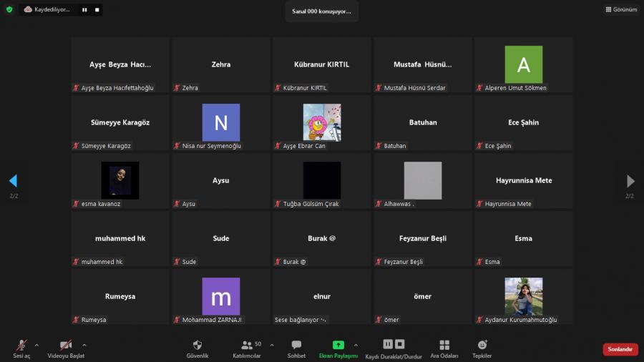Go to previous page with left blue arrow

pos(13,181)
